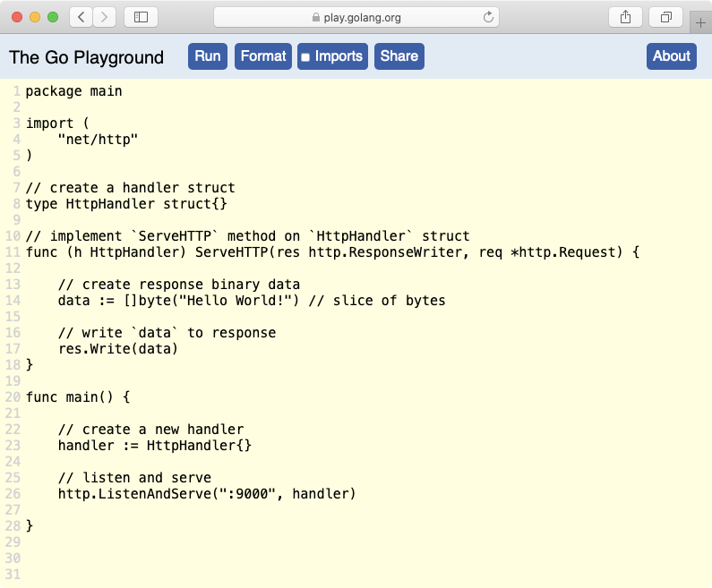The height and width of the screenshot is (588, 712).
Task: Click The Go Playground title
Action: point(86,57)
